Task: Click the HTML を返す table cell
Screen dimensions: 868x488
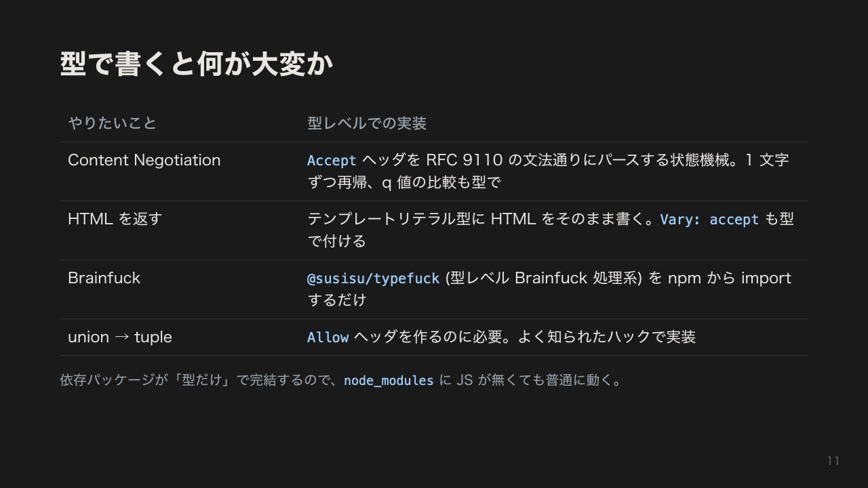Action: [115, 219]
